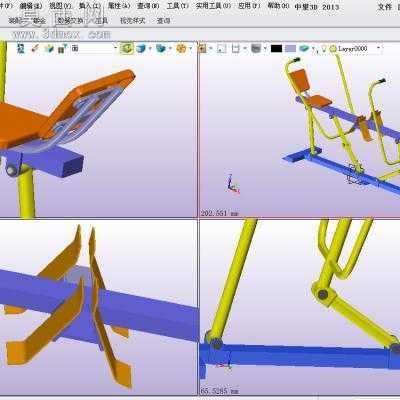Click the brush-style icon in the view toolbar
The image size is (400, 400).
pyautogui.click(x=35, y=49)
